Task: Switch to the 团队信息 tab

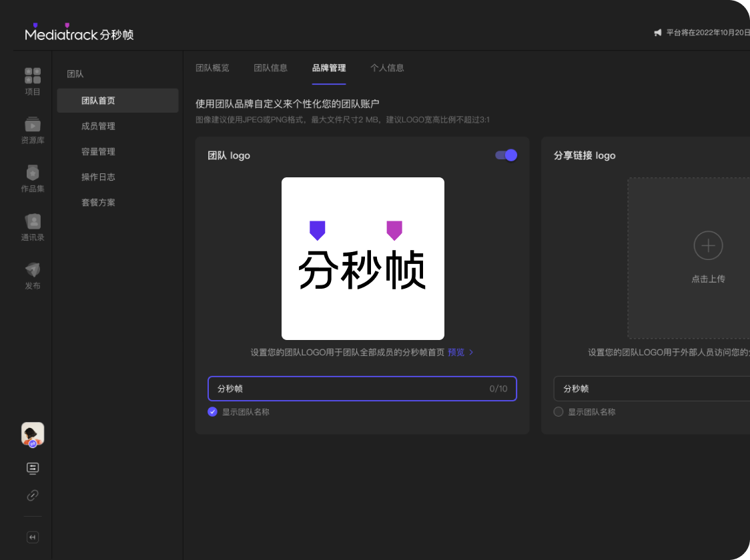Action: coord(271,68)
